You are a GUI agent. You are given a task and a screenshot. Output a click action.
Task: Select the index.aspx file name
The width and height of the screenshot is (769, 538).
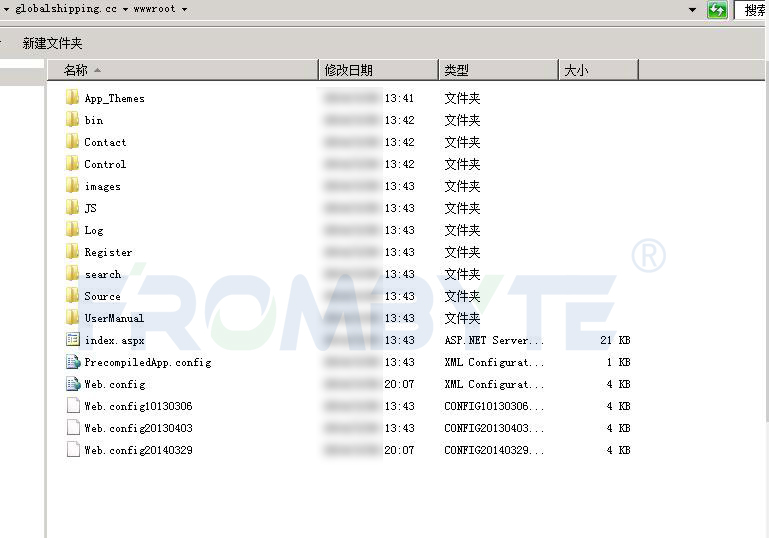[114, 340]
